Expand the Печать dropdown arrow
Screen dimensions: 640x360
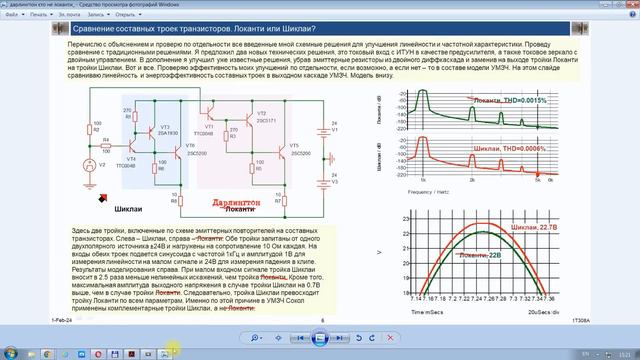tap(51, 14)
